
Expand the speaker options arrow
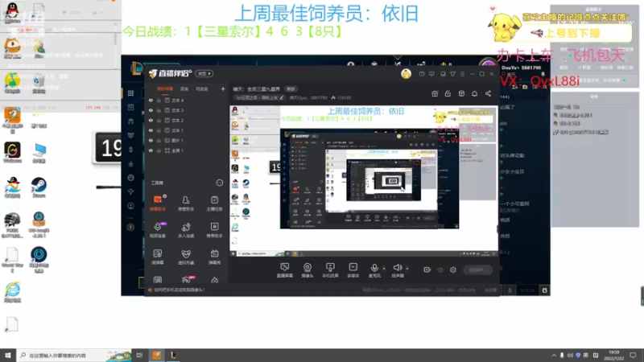pos(407,269)
